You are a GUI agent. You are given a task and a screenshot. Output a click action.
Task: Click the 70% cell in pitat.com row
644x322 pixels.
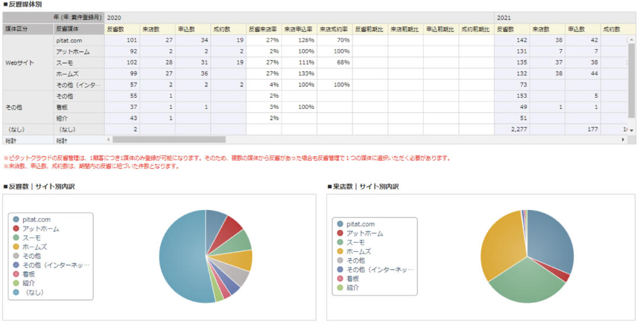click(x=334, y=40)
